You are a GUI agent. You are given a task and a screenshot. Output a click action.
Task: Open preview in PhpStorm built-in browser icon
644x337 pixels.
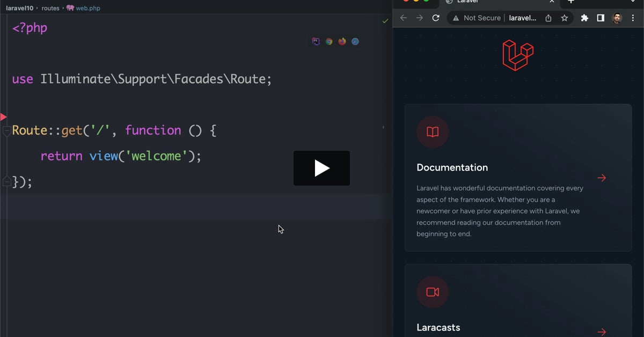(316, 41)
